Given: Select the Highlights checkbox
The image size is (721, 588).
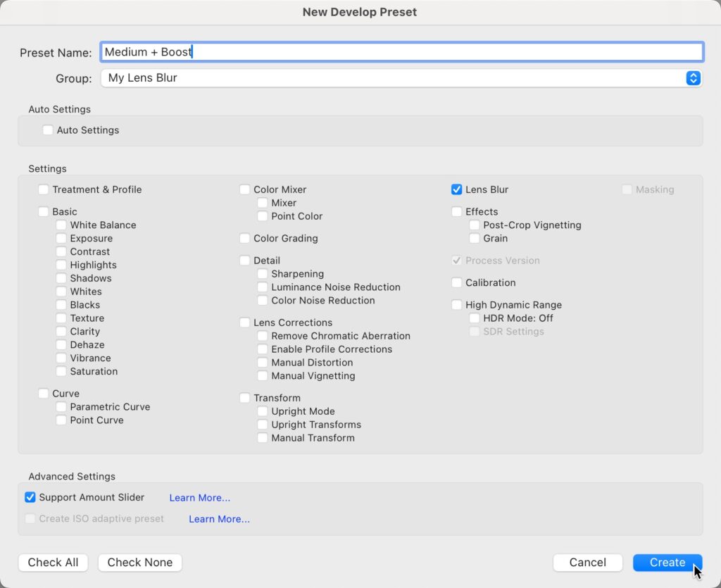Looking at the screenshot, I should click(x=61, y=265).
